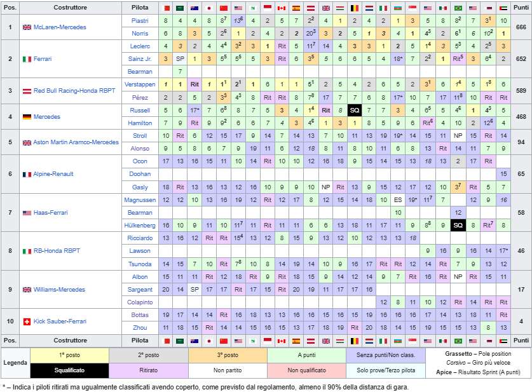The height and width of the screenshot is (392, 532).
Task: Click the Canada flag in the bottom footer row
Action: (282, 341)
